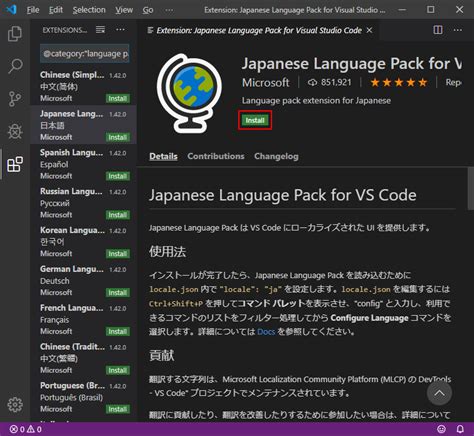Open the Go menu
Viewport: 474px width, 436px height.
[x=148, y=10]
